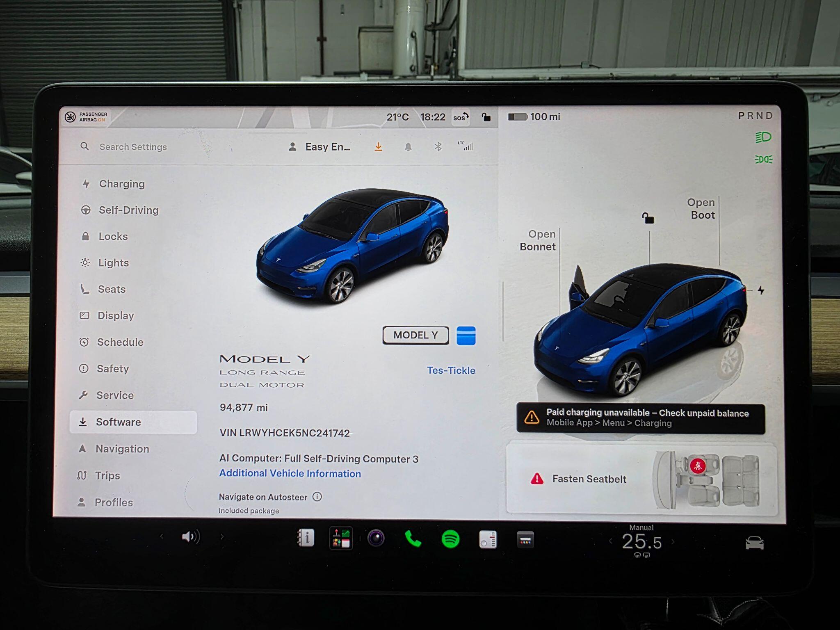The image size is (840, 630).
Task: Tap the VIN LRWYHCEK5NC241742 text
Action: 285,433
